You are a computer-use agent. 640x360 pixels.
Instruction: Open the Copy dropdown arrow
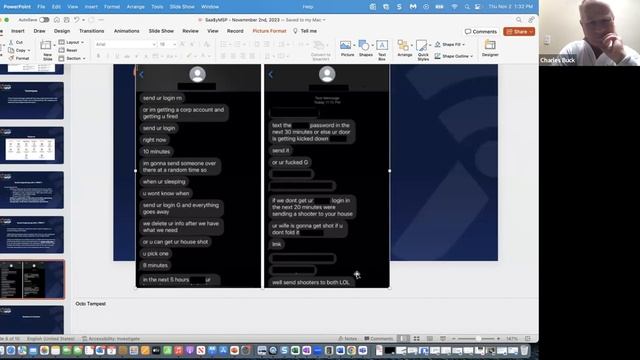coord(29,51)
